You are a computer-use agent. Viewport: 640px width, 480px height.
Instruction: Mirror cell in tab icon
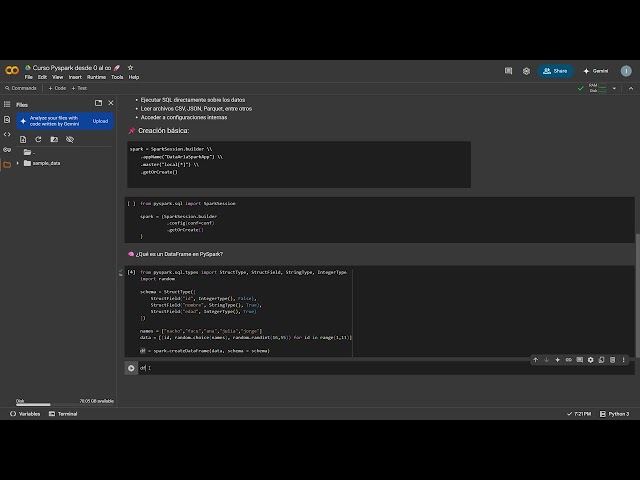[x=602, y=360]
